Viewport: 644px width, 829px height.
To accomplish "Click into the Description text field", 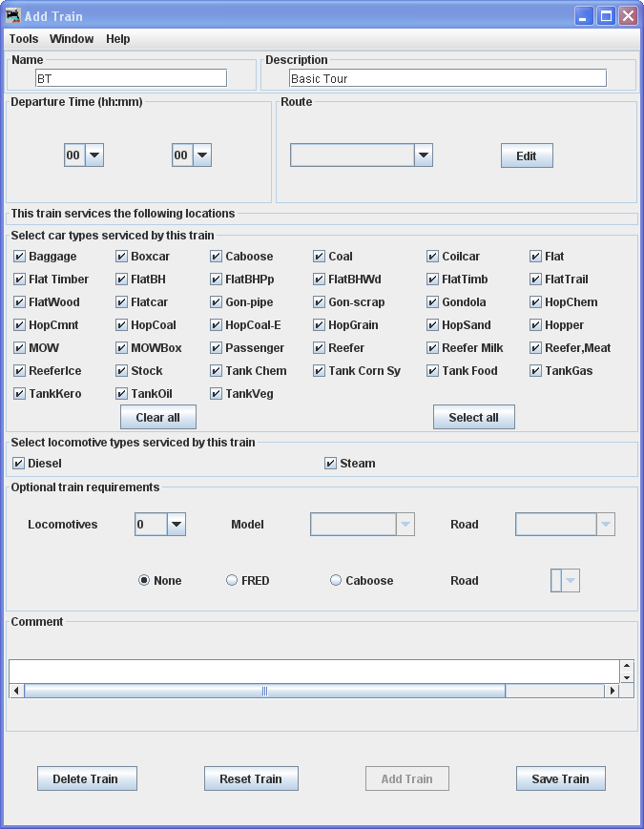I will coord(447,78).
